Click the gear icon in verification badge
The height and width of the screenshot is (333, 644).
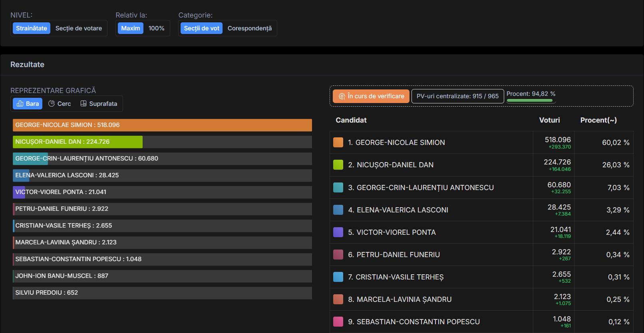pyautogui.click(x=342, y=96)
